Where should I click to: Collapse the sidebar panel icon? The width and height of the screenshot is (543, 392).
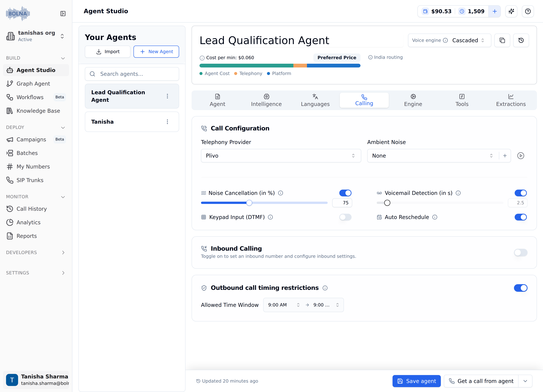[63, 14]
